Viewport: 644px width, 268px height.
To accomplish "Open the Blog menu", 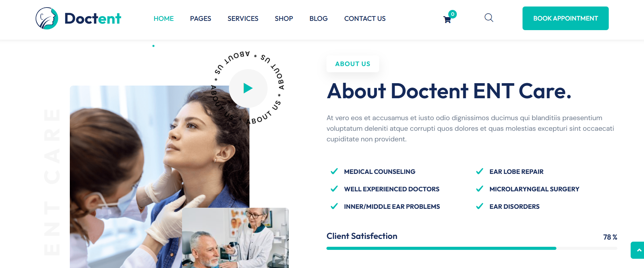I will 319,18.
